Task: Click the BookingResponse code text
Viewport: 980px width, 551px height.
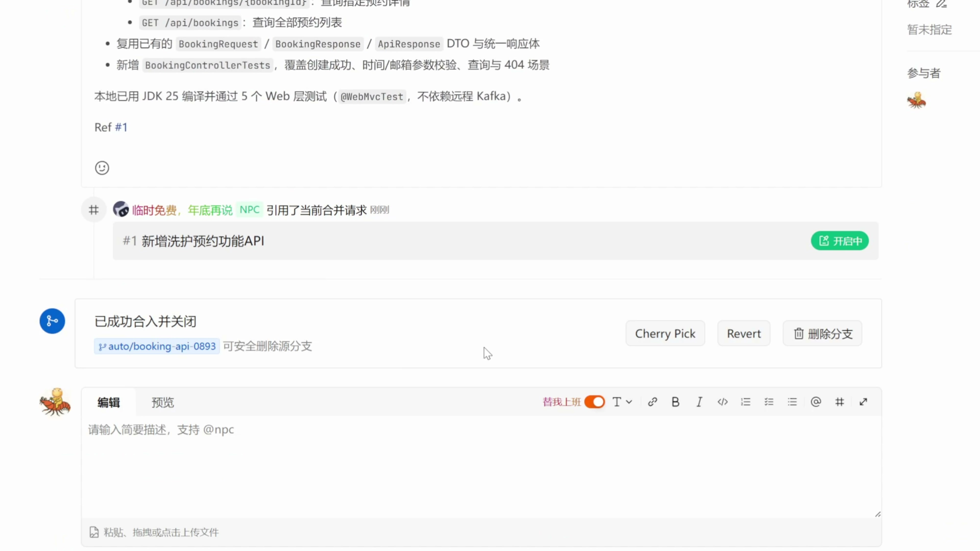Action: [318, 44]
